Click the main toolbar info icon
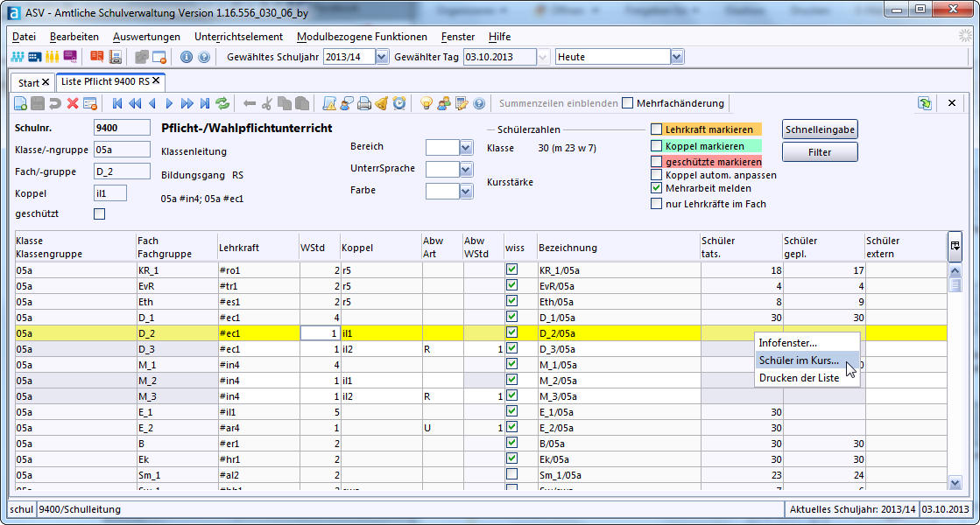 187,57
